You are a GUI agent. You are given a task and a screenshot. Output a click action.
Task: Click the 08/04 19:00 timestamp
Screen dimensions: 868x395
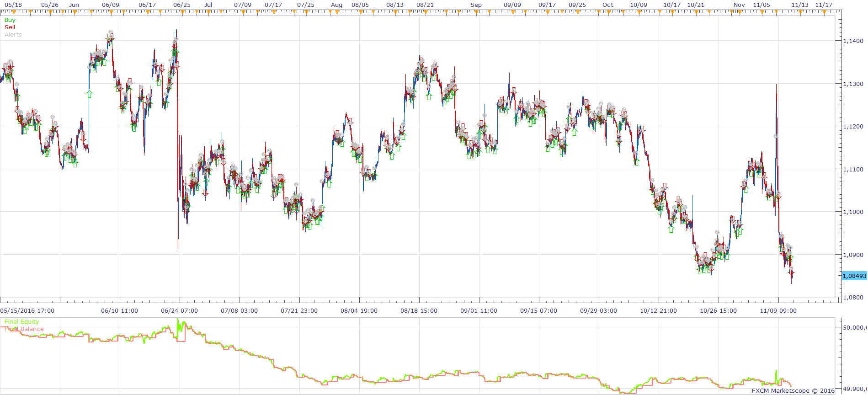pos(359,311)
